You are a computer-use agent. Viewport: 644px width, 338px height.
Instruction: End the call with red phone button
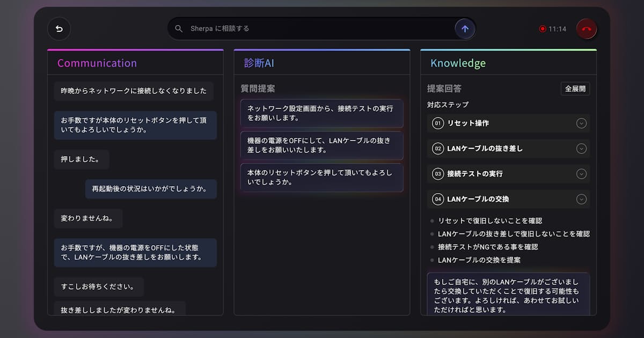pos(587,29)
